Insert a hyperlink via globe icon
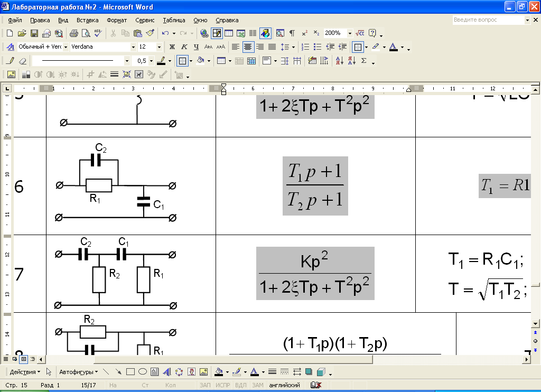Image resolution: width=541 pixels, height=392 pixels. click(x=204, y=33)
